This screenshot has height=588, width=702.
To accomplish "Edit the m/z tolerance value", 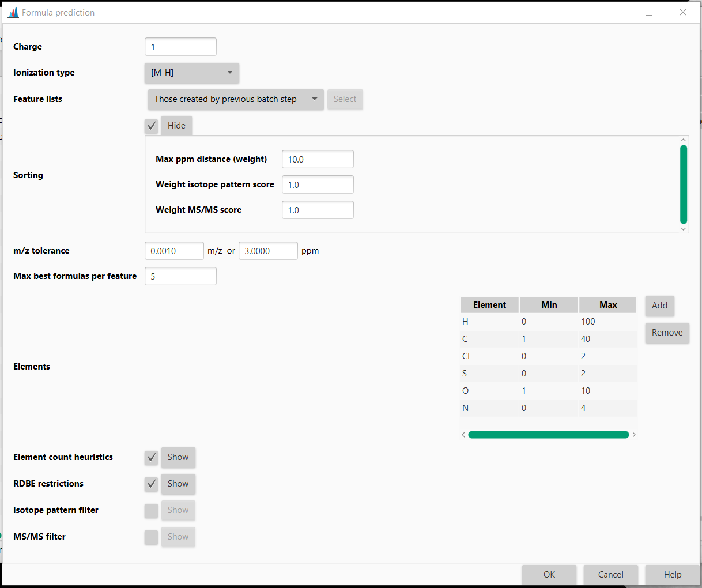I will (174, 250).
